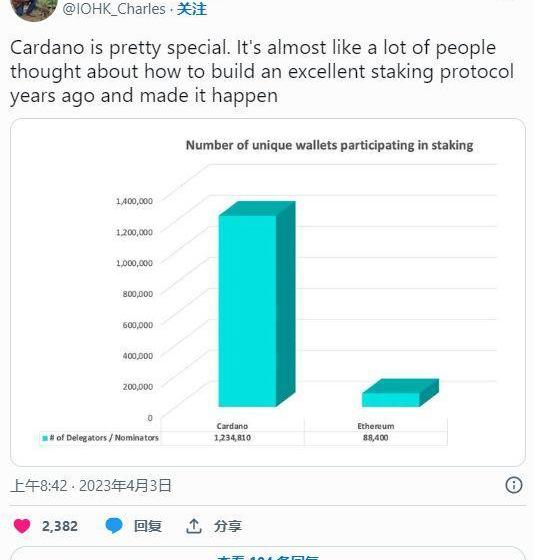
Task: Follow the account via 关注 link
Action: tap(192, 9)
